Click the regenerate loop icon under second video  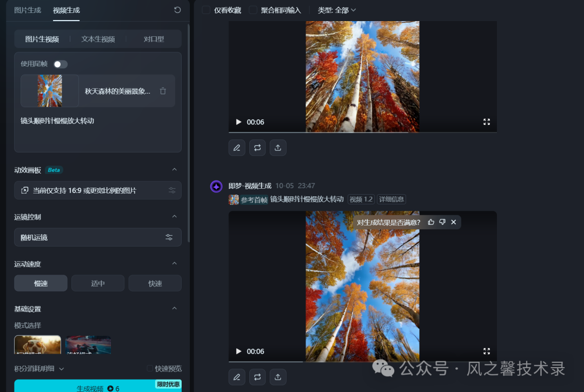(x=257, y=377)
